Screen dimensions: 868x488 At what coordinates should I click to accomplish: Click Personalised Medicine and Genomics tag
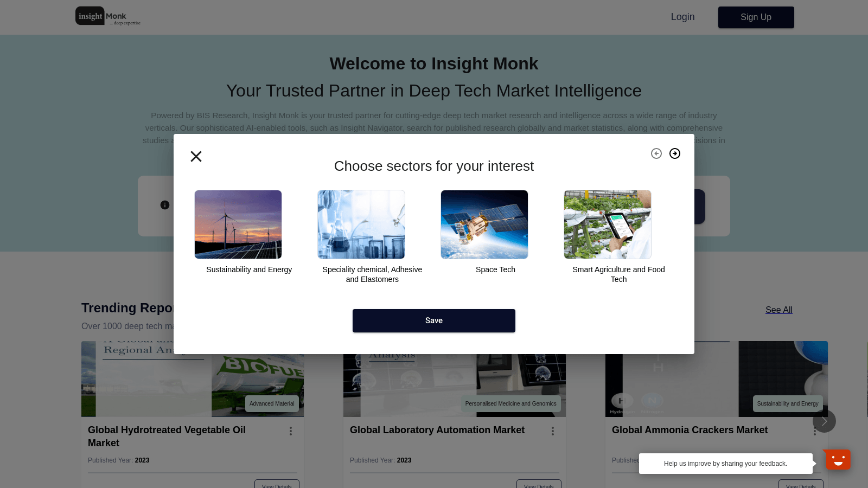tap(510, 403)
